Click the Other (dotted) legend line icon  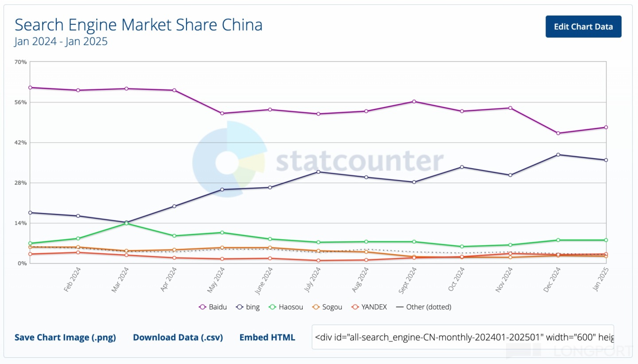(399, 307)
